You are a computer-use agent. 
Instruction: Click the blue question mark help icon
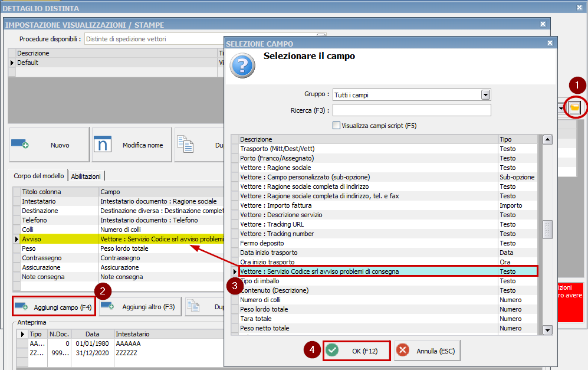click(x=242, y=66)
